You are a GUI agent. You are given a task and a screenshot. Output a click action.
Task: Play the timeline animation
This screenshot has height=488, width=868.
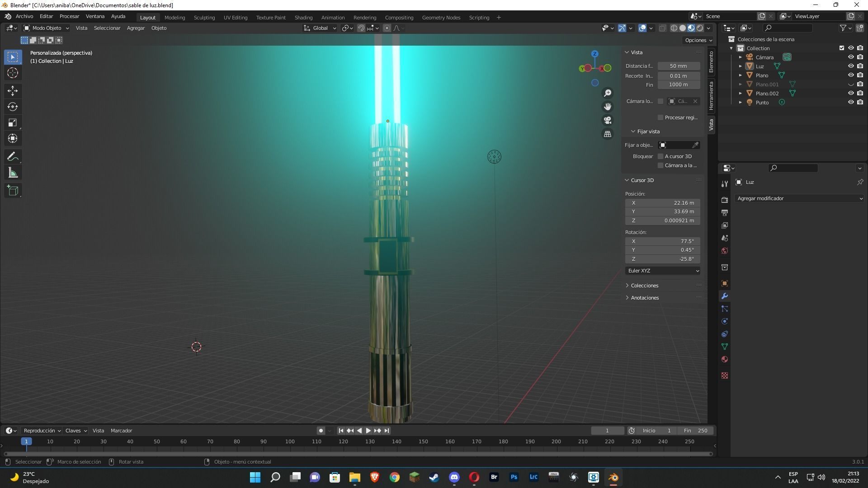point(368,431)
